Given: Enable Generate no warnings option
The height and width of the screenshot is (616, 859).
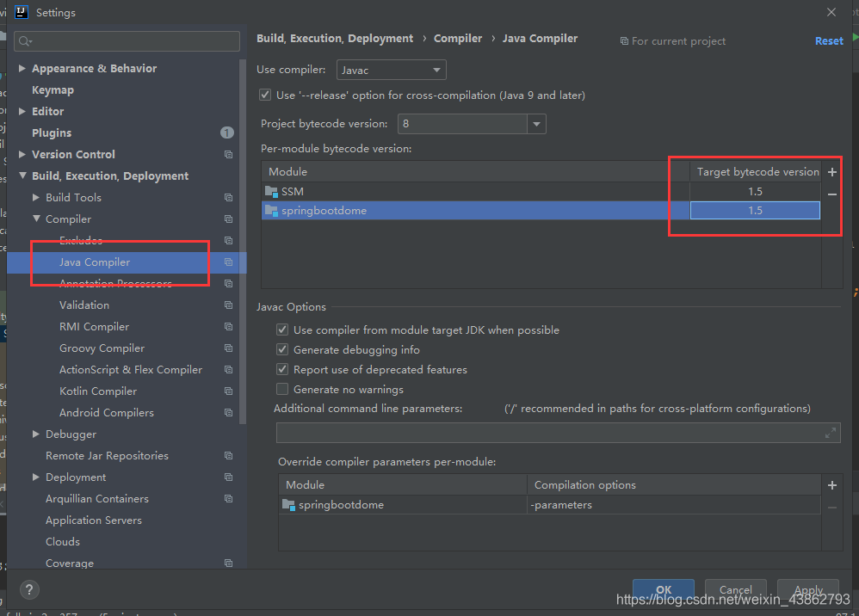Looking at the screenshot, I should (x=282, y=390).
